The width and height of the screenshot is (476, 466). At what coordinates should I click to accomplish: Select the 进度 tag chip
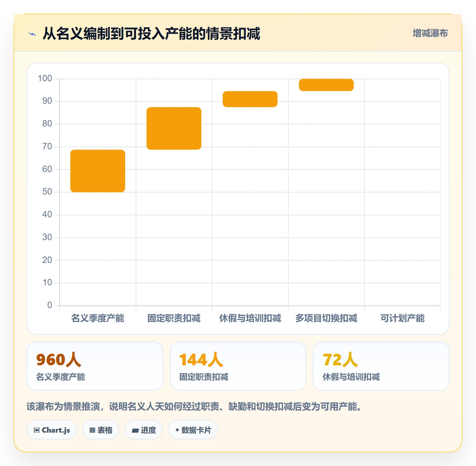143,430
